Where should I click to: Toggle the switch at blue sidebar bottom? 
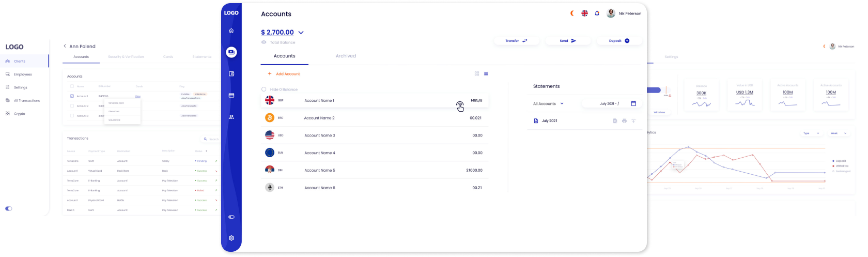tap(231, 217)
